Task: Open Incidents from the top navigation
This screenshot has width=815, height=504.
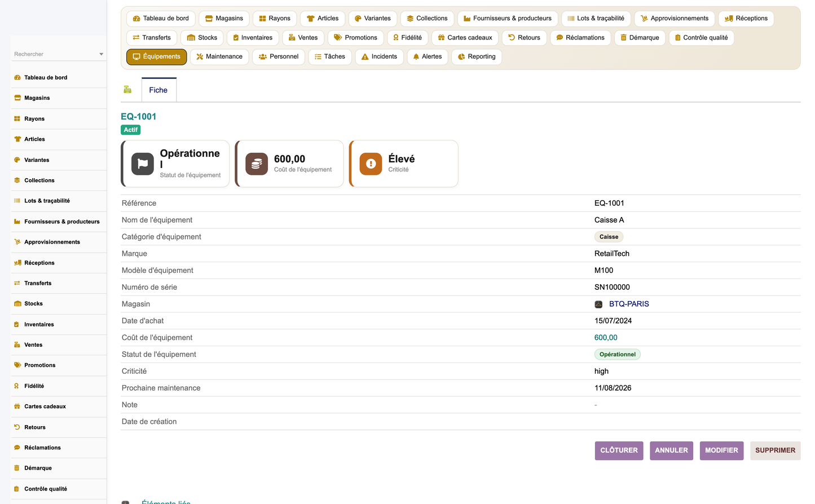Action: click(380, 57)
